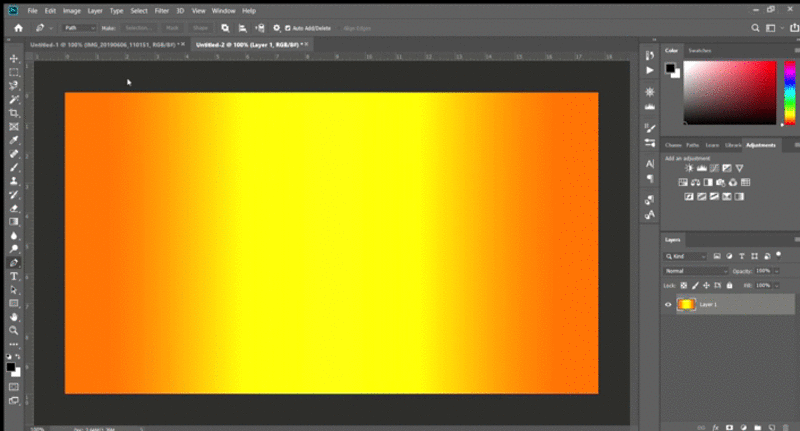Image resolution: width=800 pixels, height=431 pixels.
Task: Open the Character panel icon
Action: click(x=649, y=164)
